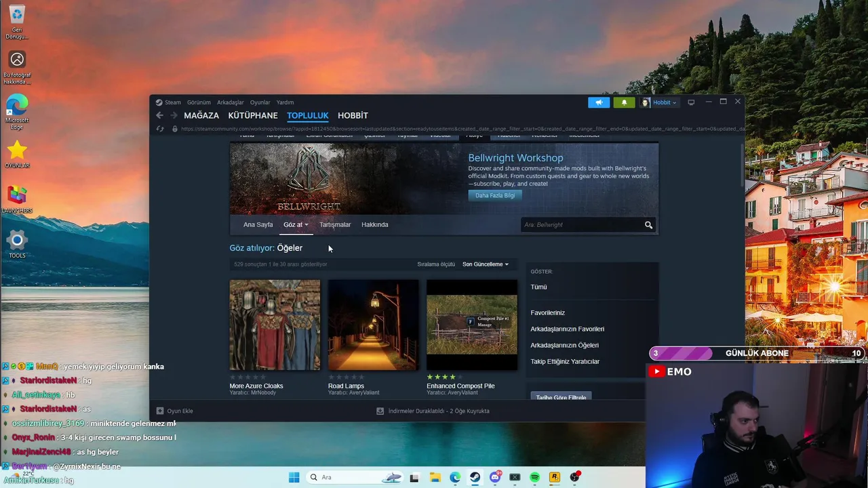Open the 'More Azure Cloaks' title link

tap(256, 386)
